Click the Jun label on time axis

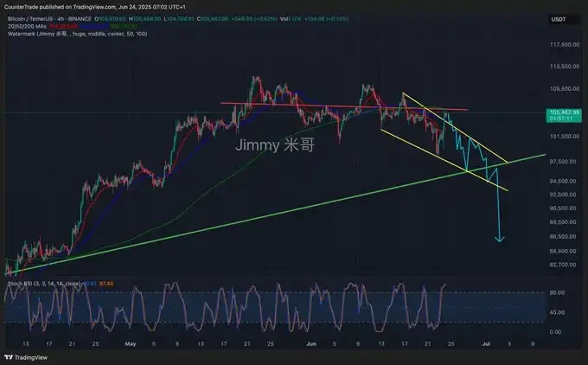[311, 344]
